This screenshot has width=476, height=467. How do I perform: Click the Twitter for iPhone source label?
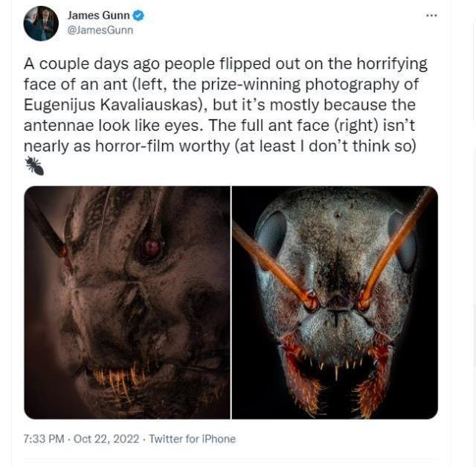click(192, 439)
